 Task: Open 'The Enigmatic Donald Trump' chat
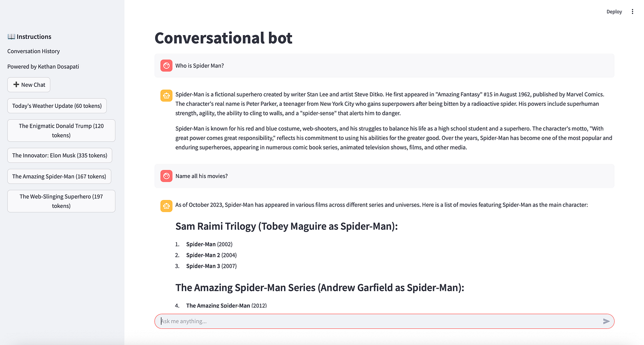[x=61, y=130]
